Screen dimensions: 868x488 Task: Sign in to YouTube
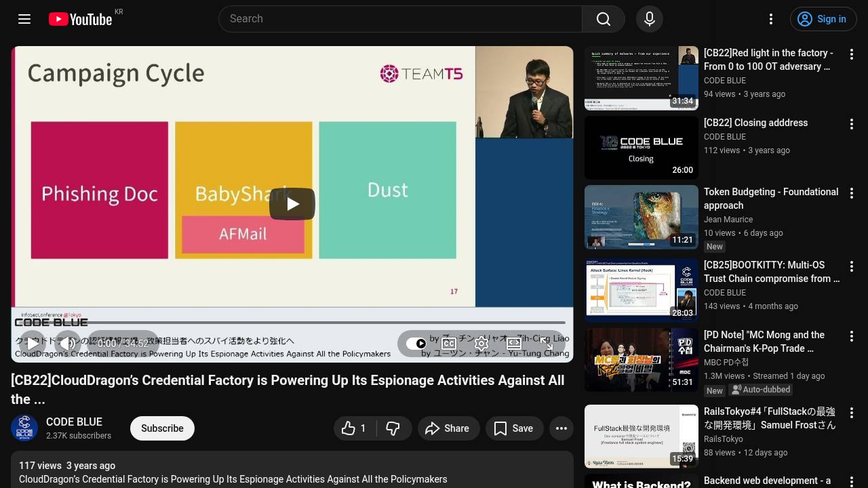pos(823,19)
